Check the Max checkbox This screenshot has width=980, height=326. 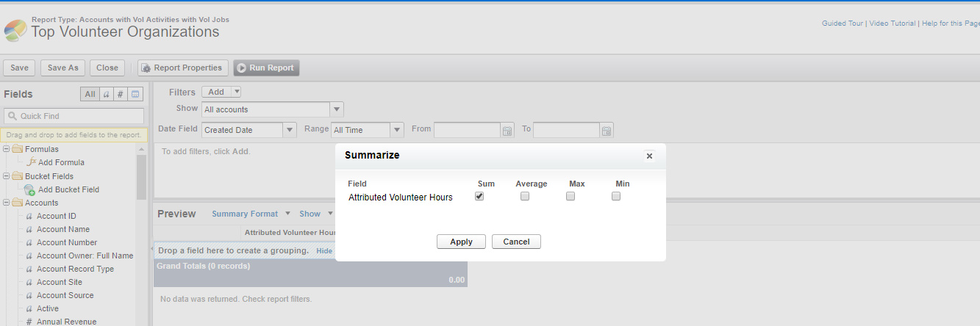(571, 196)
